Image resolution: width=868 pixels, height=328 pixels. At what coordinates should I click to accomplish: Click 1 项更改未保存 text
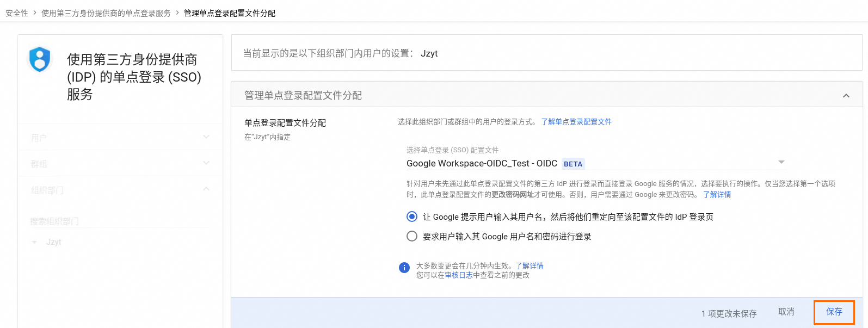click(x=729, y=313)
